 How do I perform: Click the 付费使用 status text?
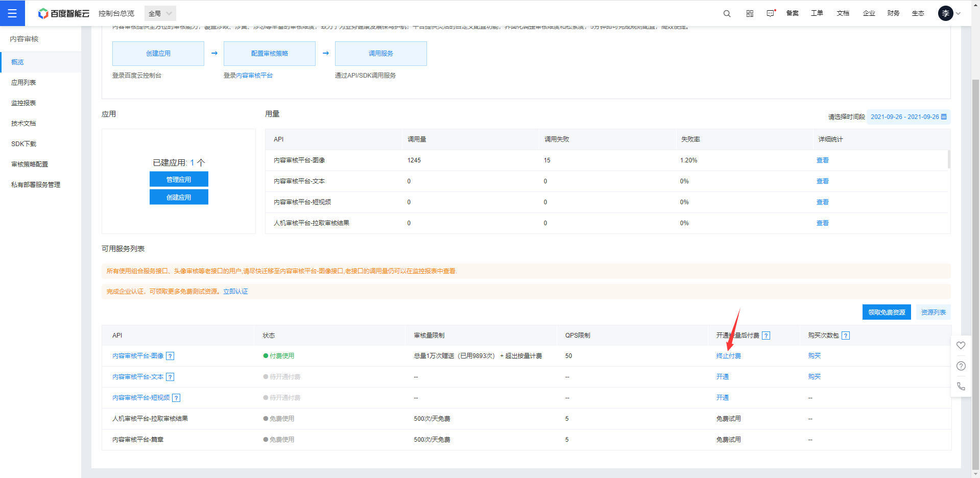point(282,356)
